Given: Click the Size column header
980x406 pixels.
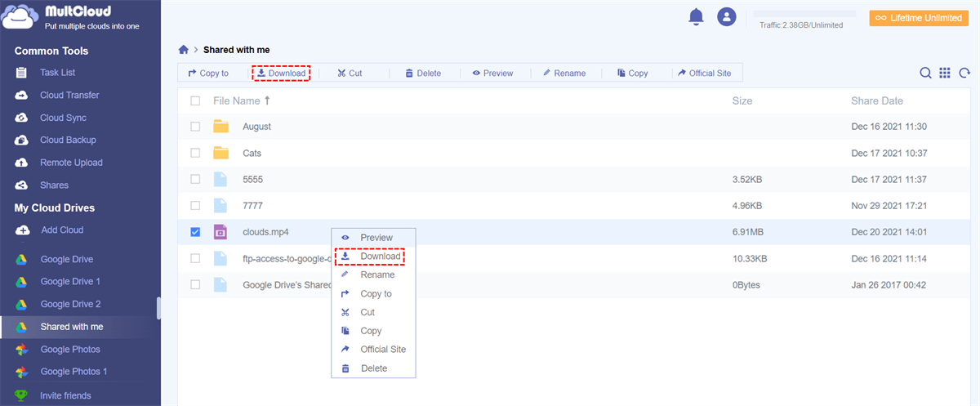Looking at the screenshot, I should [742, 100].
